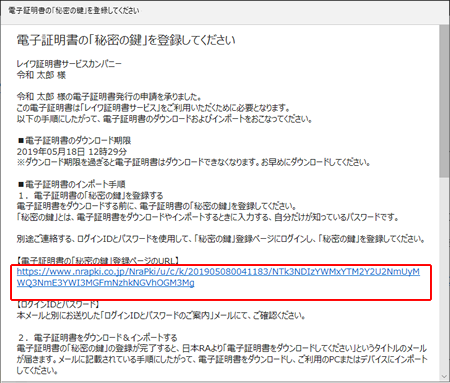Open the nrapki.co.jp secret key registration URL
The width and height of the screenshot is (450, 383).
[218, 277]
